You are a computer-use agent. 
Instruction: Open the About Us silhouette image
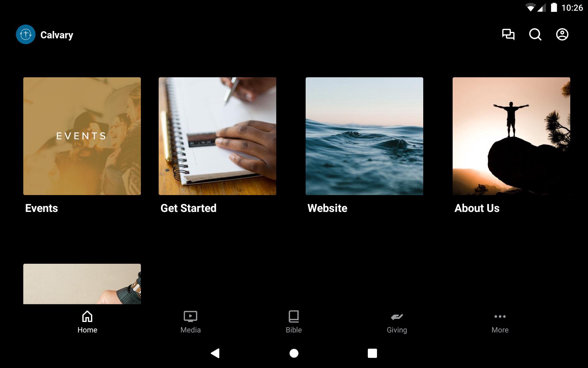coord(511,136)
